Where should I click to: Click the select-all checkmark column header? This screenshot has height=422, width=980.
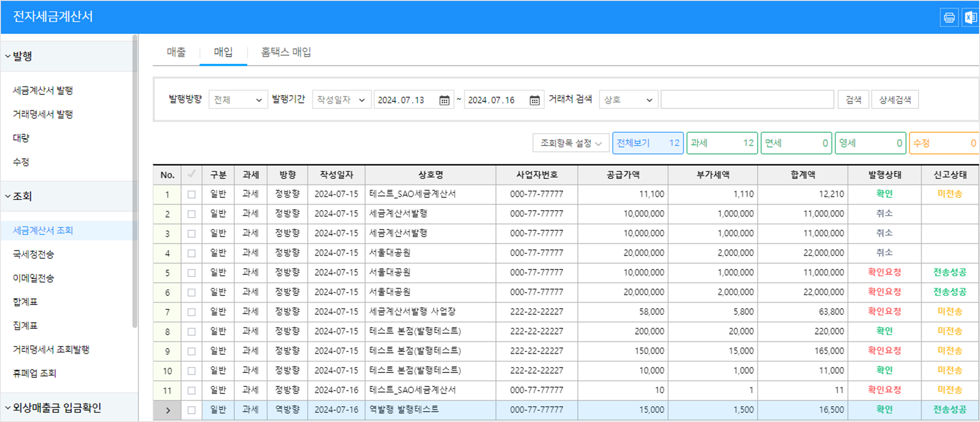pos(191,175)
